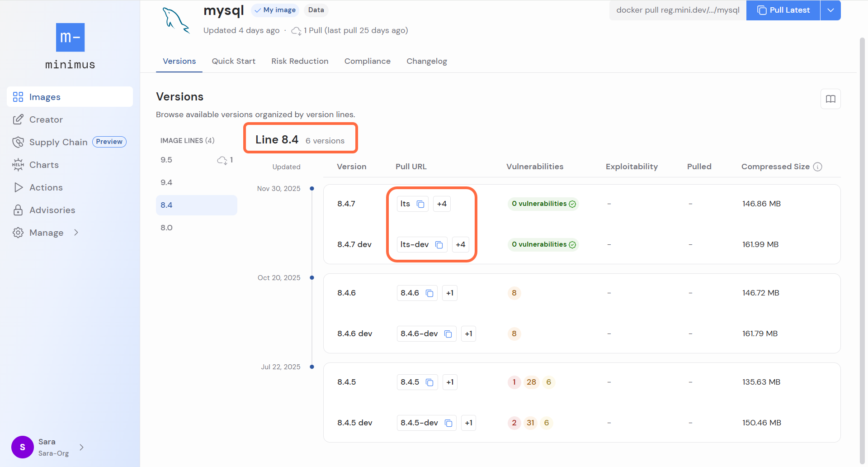
Task: Click 0 vulnerabilities badge for 8.4.7
Action: 543,204
